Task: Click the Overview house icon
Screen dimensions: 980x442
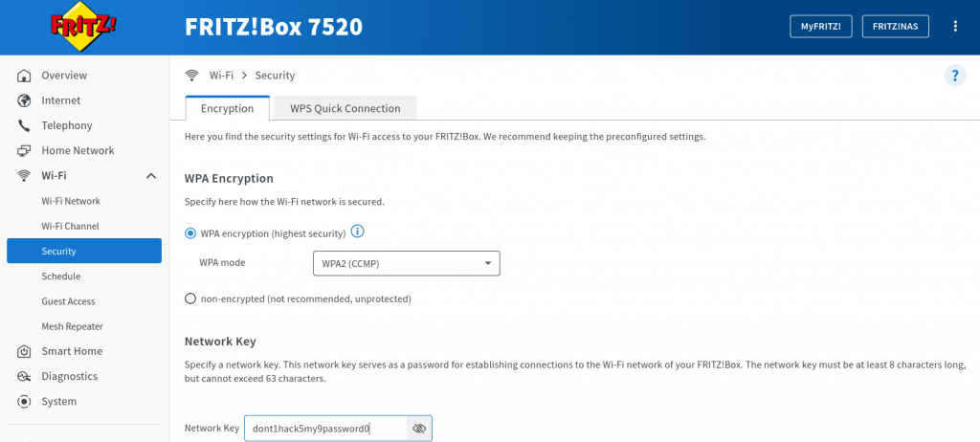Action: pos(24,76)
